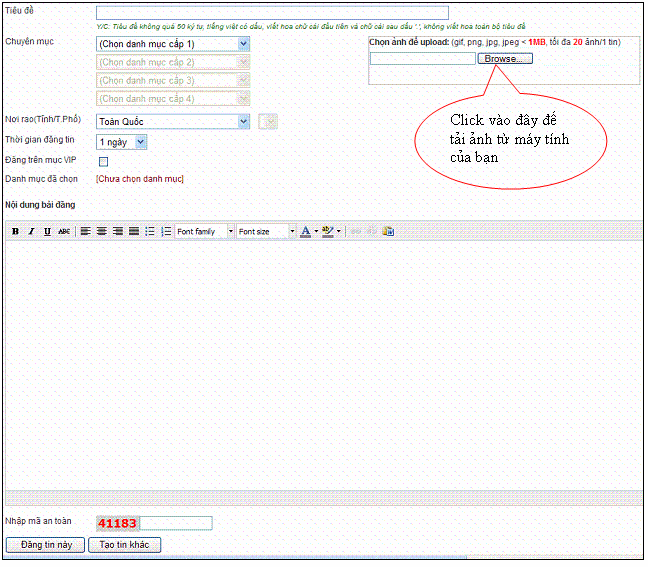Toggle bold formatting in editor toolbar
Image resolution: width=648 pixels, height=567 pixels.
click(x=15, y=231)
